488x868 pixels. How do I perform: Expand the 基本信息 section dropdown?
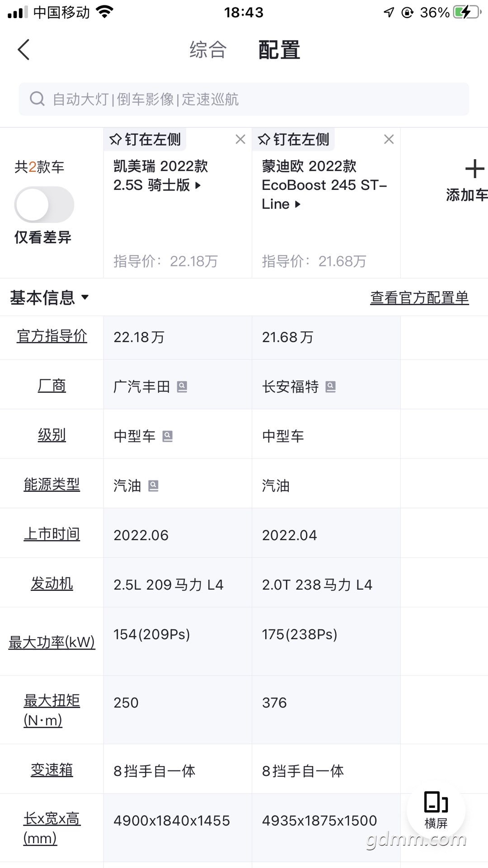tap(49, 297)
